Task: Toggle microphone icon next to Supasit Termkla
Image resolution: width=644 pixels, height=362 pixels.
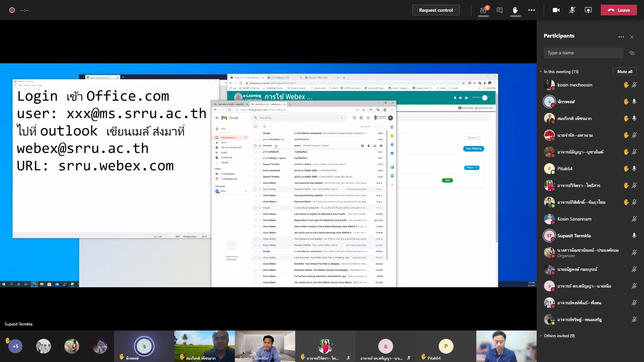Action: pyautogui.click(x=634, y=236)
